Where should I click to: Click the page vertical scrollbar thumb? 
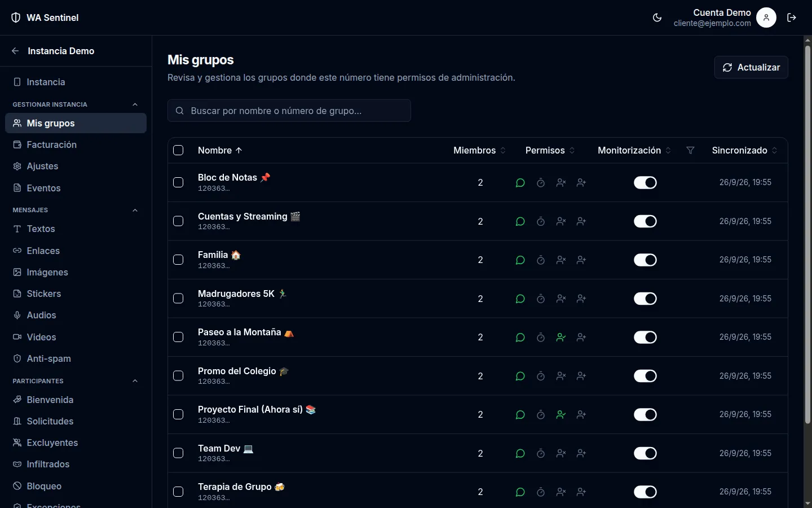(x=807, y=234)
